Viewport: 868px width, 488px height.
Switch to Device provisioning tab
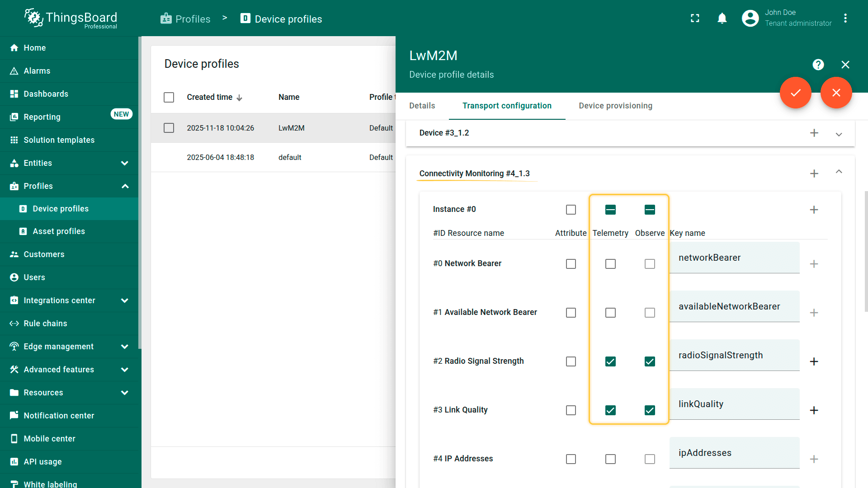pyautogui.click(x=615, y=106)
